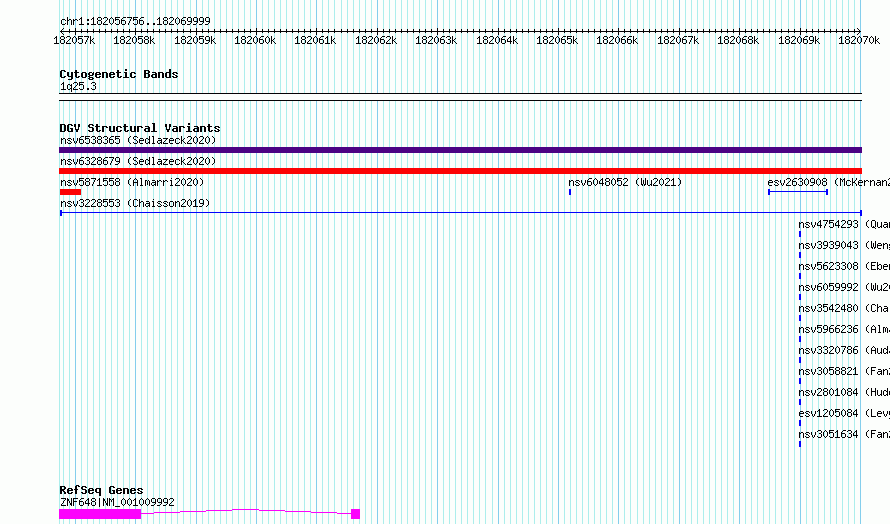Open nsv3939043 variant label
The width and height of the screenshot is (890, 524).
(x=844, y=245)
